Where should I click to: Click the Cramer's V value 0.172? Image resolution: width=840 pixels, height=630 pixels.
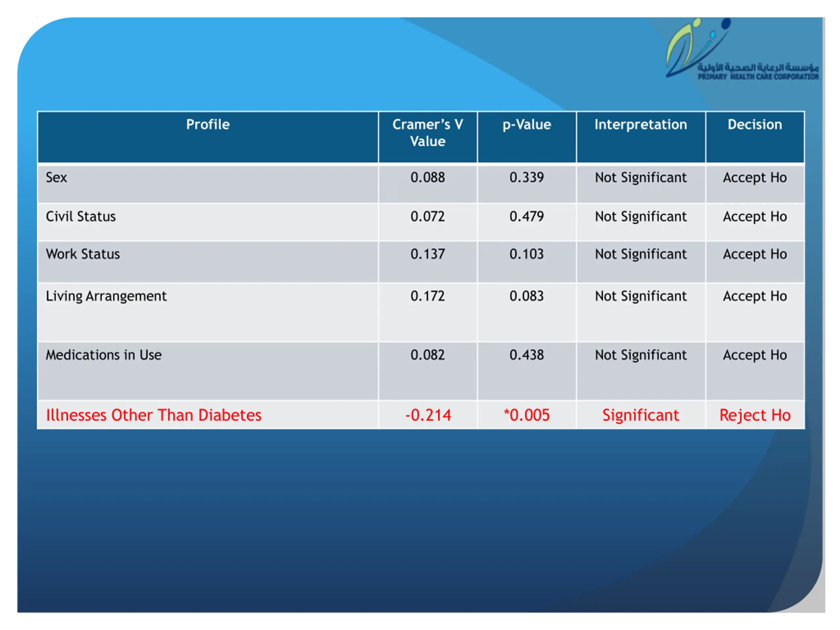(x=428, y=296)
